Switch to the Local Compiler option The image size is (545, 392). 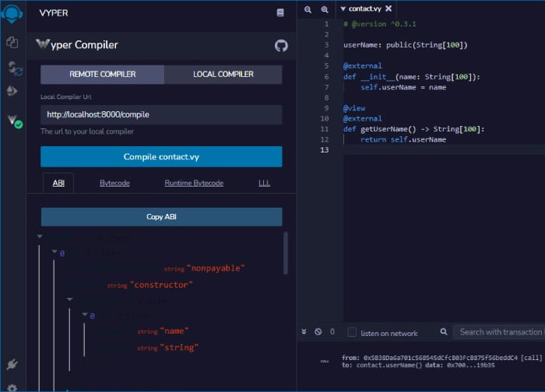point(223,75)
